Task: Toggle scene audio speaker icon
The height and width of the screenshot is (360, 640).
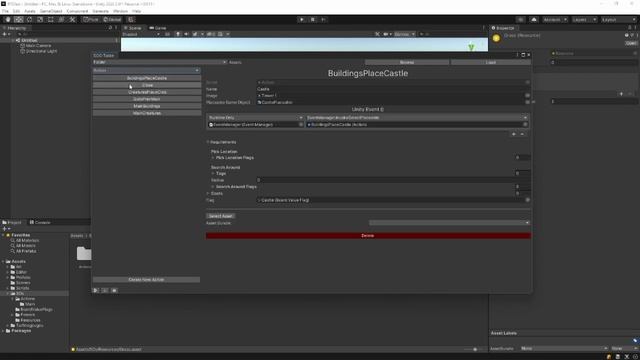Action: tap(186, 34)
